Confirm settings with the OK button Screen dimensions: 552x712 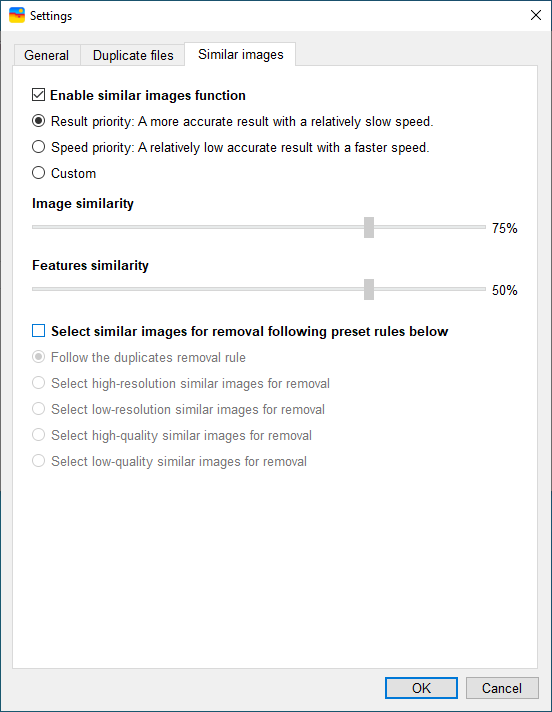pos(421,688)
